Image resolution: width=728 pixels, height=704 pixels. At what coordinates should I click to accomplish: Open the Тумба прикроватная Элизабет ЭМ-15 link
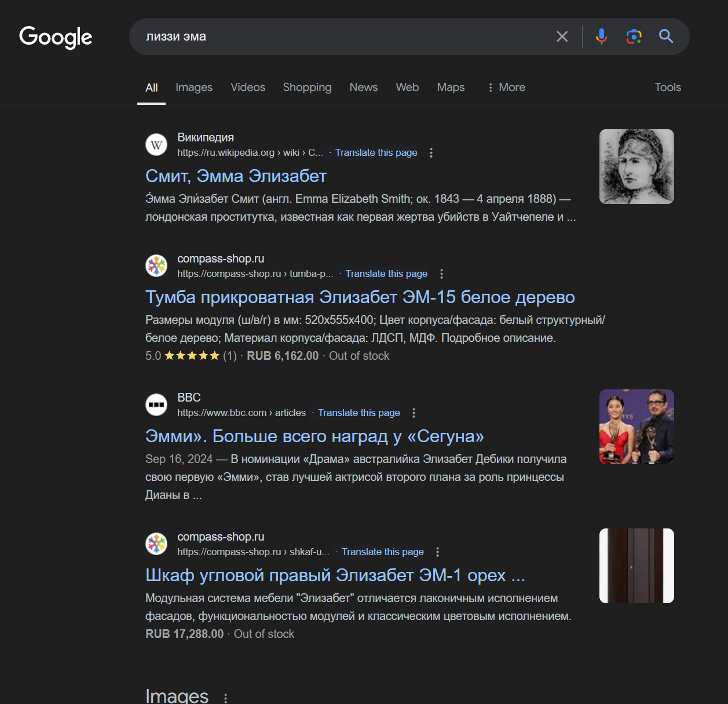[360, 297]
